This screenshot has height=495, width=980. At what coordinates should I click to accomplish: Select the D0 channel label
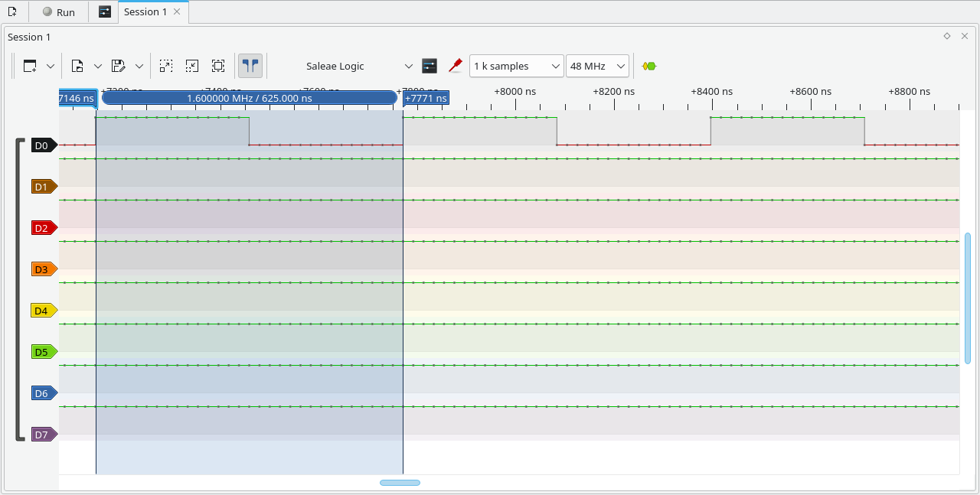point(42,145)
